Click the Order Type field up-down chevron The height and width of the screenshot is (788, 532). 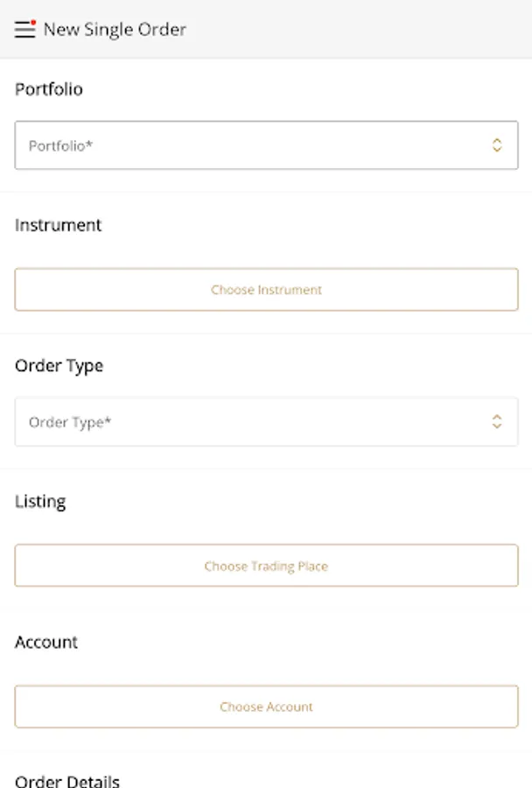coord(496,422)
